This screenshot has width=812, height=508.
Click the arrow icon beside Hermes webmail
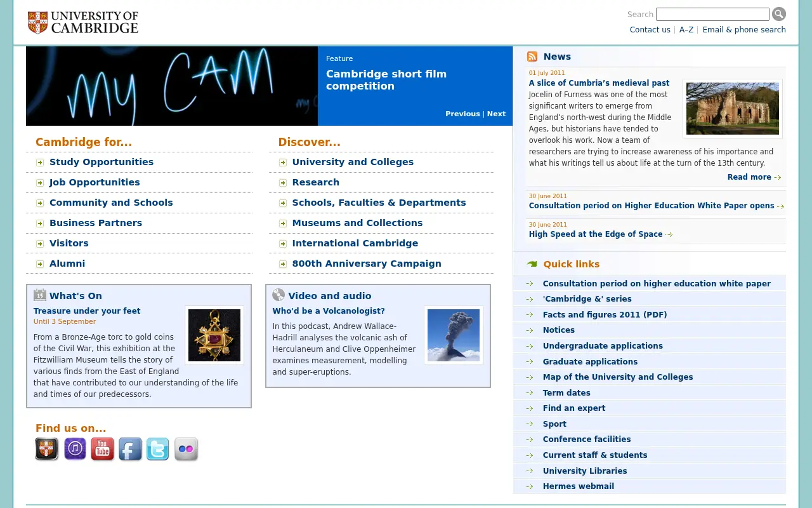(x=529, y=486)
